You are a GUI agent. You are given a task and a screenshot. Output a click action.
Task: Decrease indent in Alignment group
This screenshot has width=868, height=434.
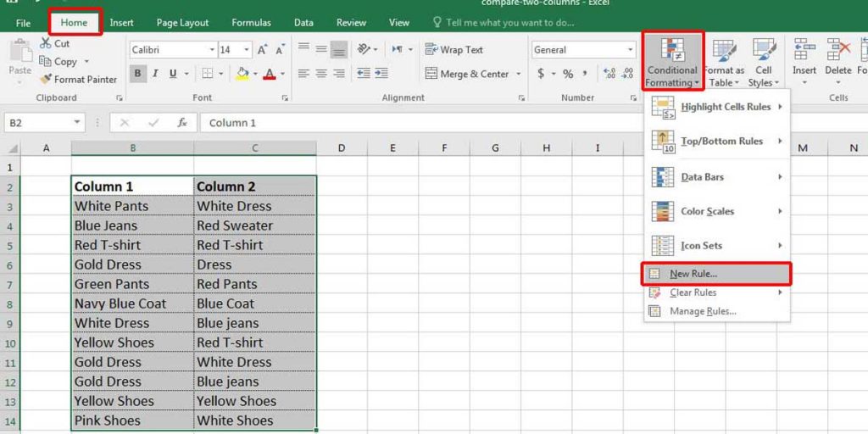[364, 74]
